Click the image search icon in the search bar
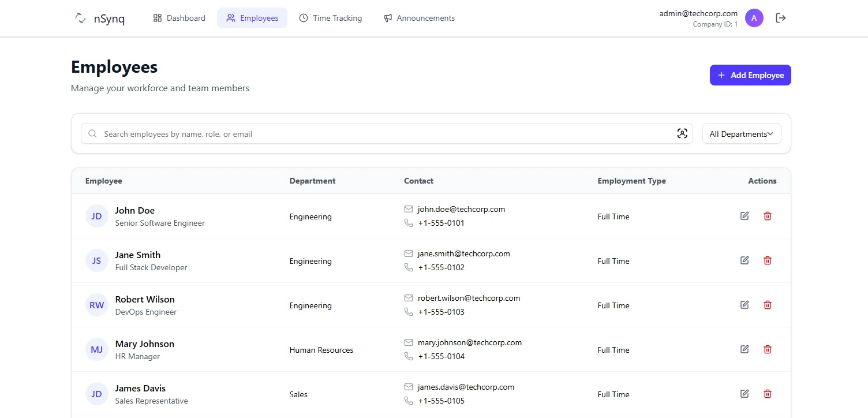868x418 pixels. pos(682,133)
